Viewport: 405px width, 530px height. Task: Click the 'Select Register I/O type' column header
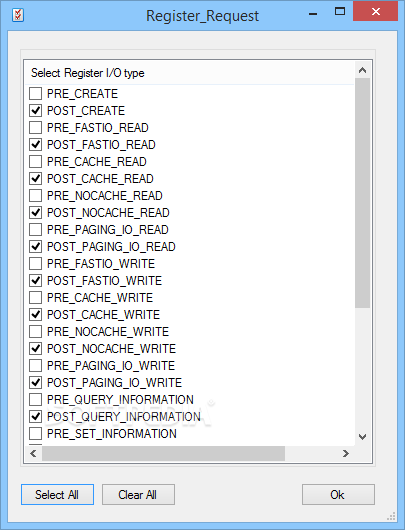189,73
